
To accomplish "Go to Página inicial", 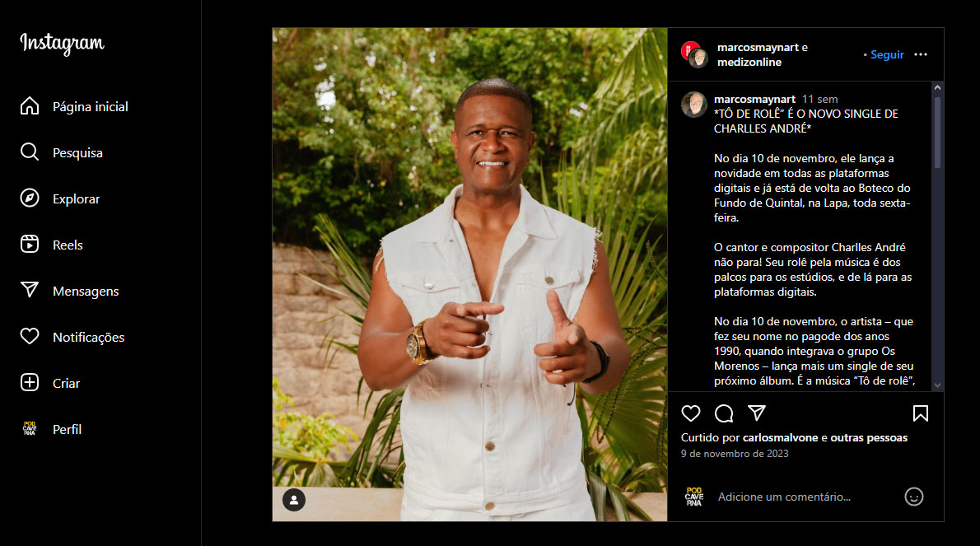I will [x=74, y=107].
